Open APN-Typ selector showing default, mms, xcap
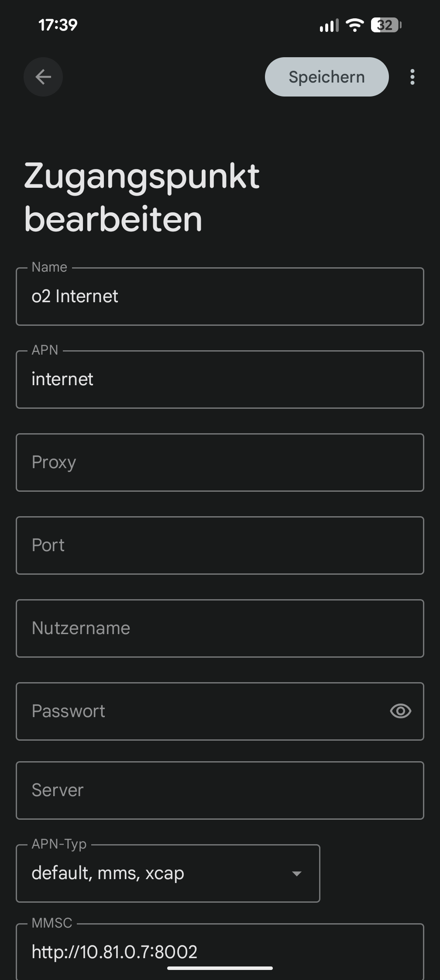This screenshot has width=440, height=980. click(168, 873)
